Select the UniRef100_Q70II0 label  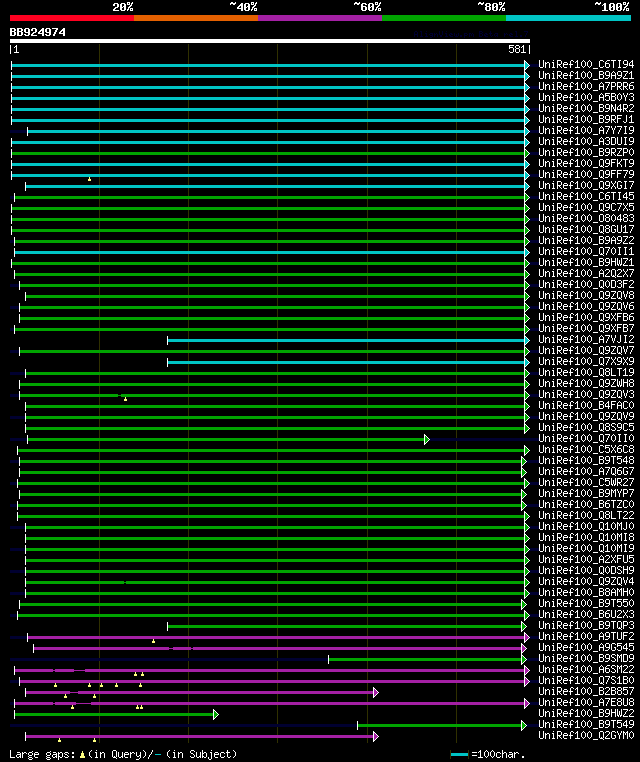click(x=586, y=439)
